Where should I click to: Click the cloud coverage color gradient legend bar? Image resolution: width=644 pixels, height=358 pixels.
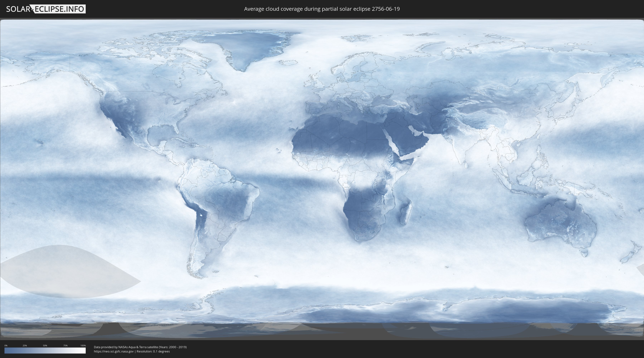(x=45, y=350)
